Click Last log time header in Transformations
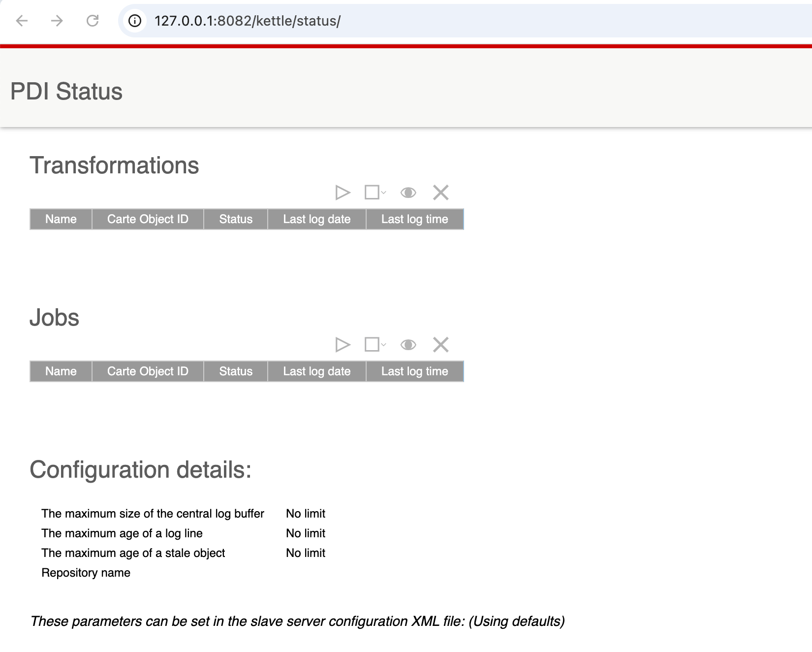Screen dimensions: 812x652 415,219
